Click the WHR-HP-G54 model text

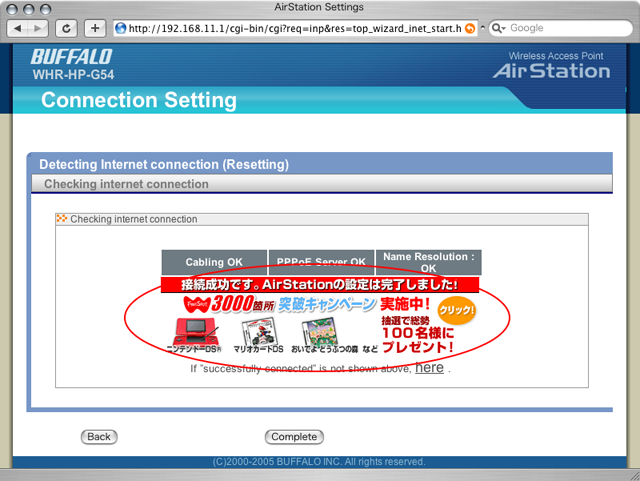click(x=73, y=75)
